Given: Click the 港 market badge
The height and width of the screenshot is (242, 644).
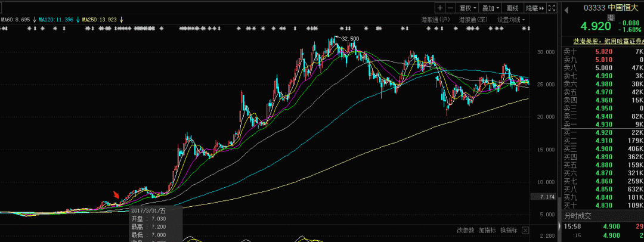Looking at the screenshot, I should [x=611, y=17].
